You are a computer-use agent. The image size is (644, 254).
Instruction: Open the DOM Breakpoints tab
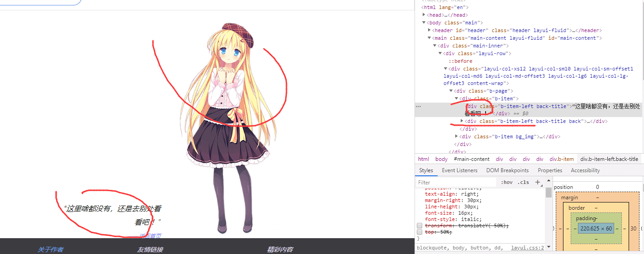507,170
